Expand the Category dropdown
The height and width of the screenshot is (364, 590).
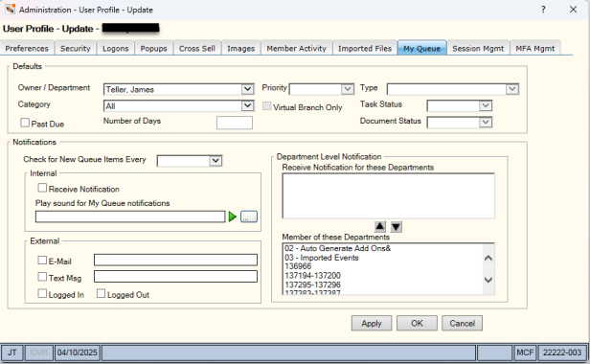[247, 105]
